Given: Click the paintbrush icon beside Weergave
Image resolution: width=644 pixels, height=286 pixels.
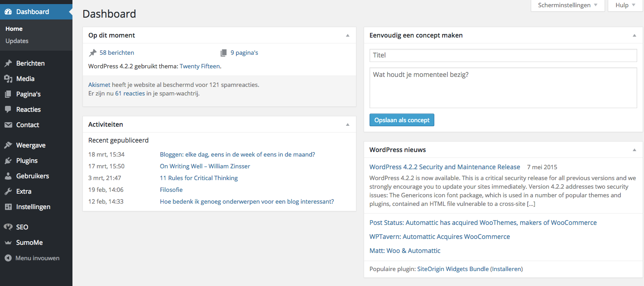Looking at the screenshot, I should click(x=8, y=145).
